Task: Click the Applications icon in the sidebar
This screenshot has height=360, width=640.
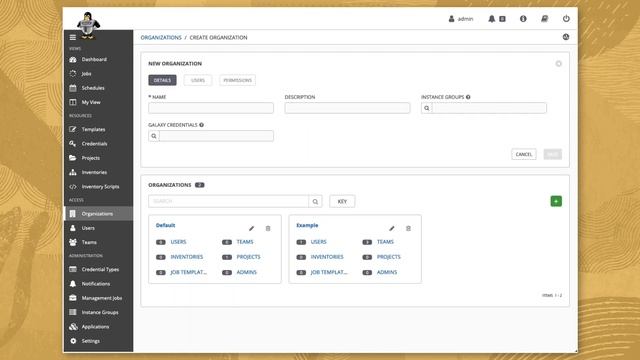Action: pos(73,327)
